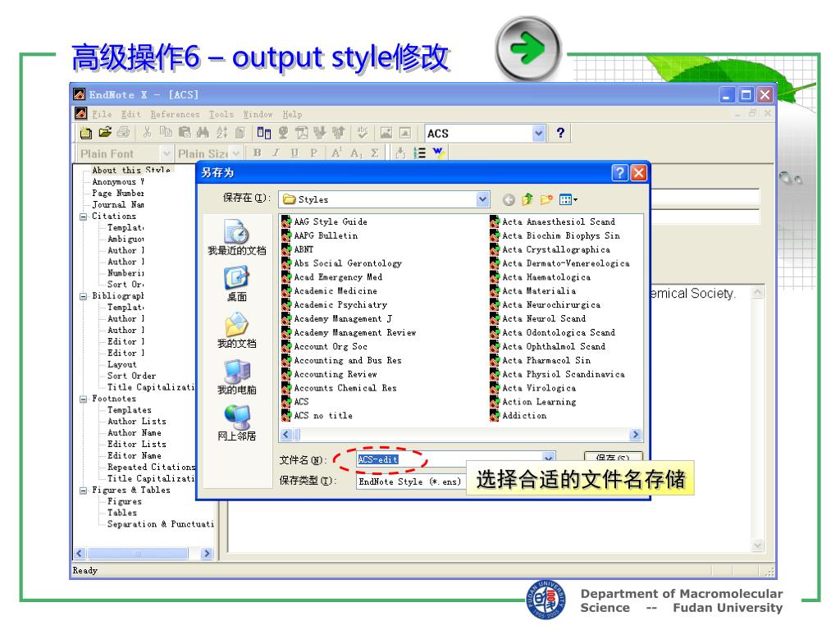840x630 pixels.
Task: Click the Plain text P formatting icon
Action: 313,153
